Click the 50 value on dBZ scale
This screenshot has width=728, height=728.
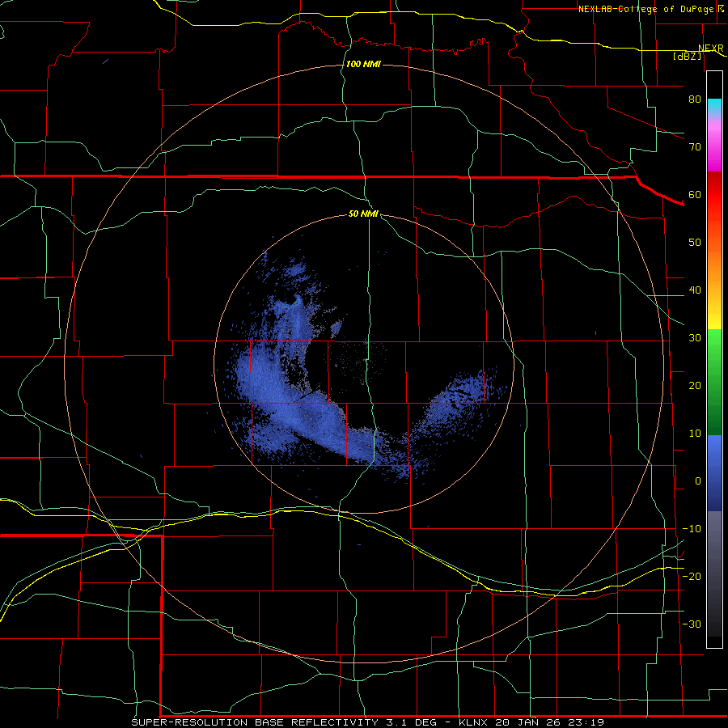[x=695, y=243]
